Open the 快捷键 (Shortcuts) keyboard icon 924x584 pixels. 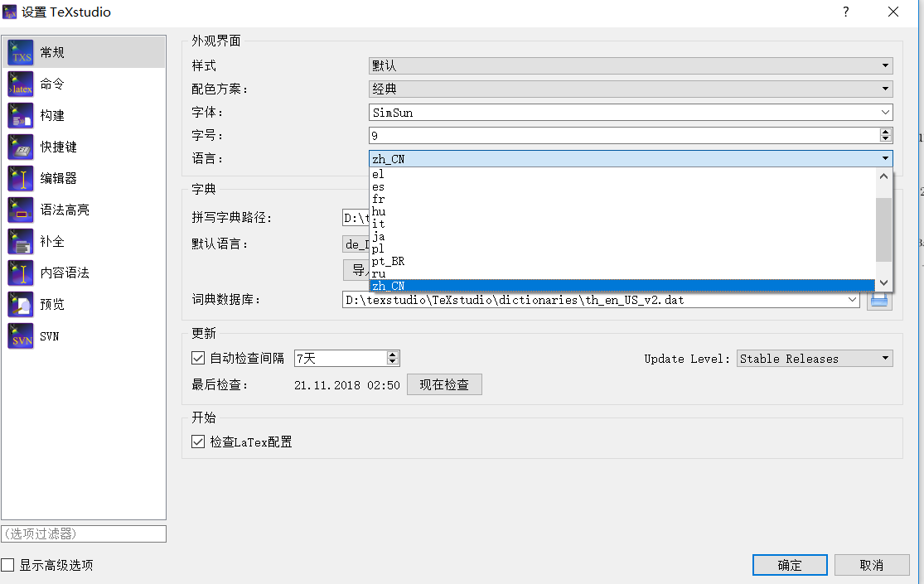(21, 147)
